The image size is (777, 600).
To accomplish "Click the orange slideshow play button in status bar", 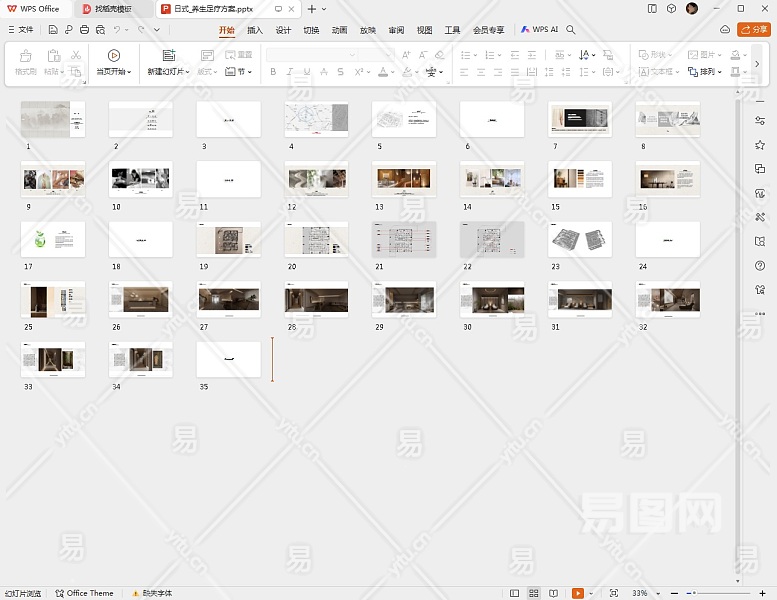I will coord(578,593).
